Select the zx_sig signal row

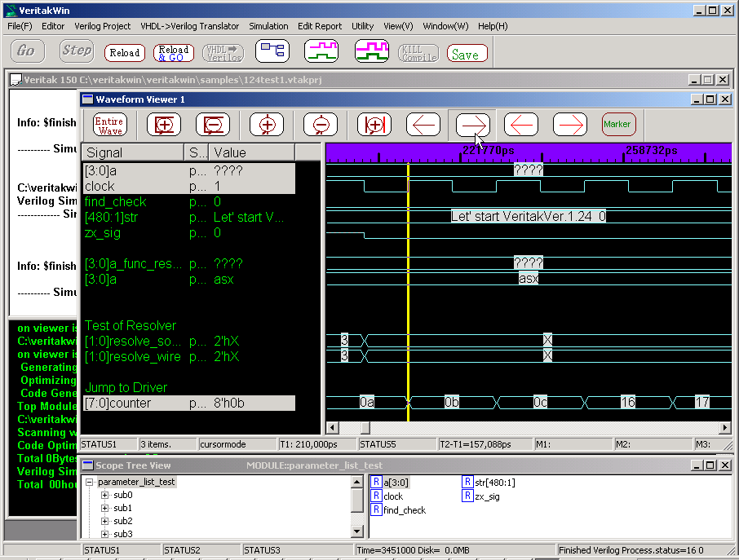pos(189,233)
